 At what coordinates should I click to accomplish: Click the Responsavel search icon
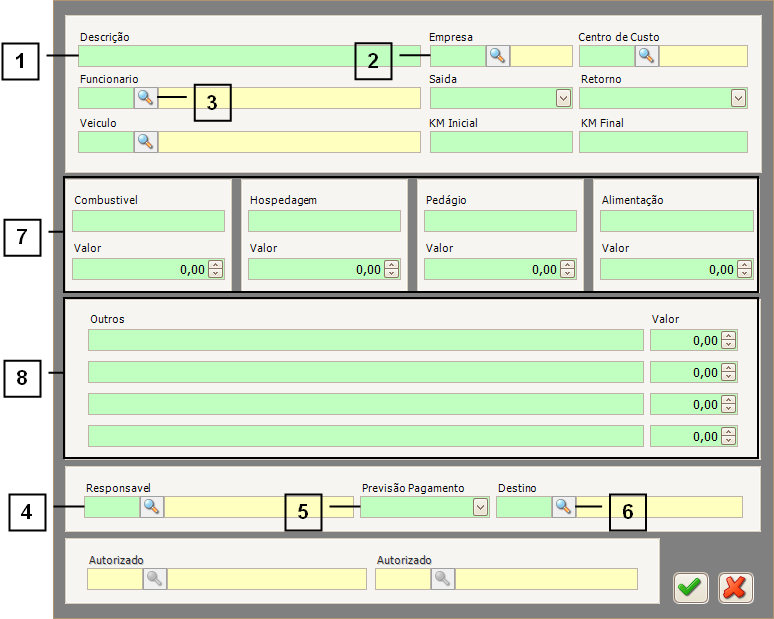coord(151,507)
